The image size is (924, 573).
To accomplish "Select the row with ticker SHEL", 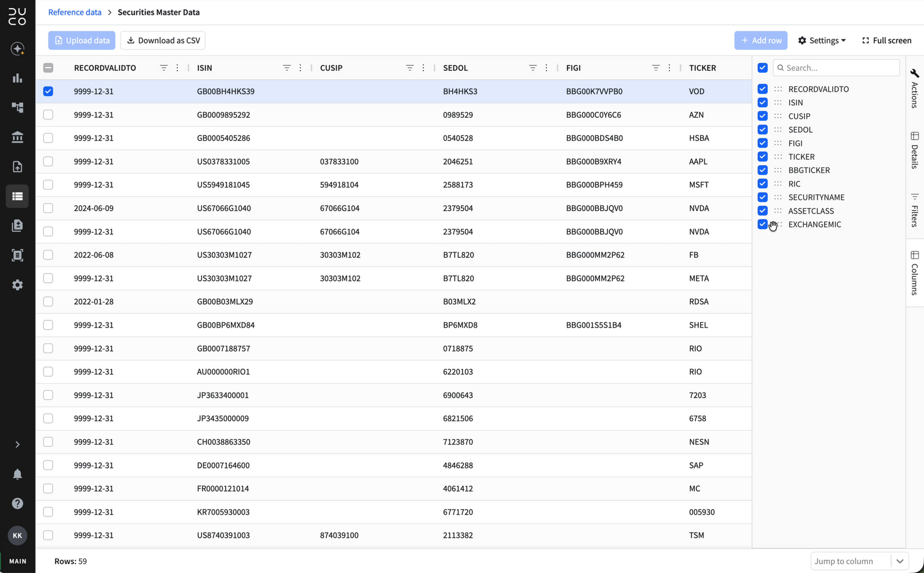I will [x=48, y=325].
